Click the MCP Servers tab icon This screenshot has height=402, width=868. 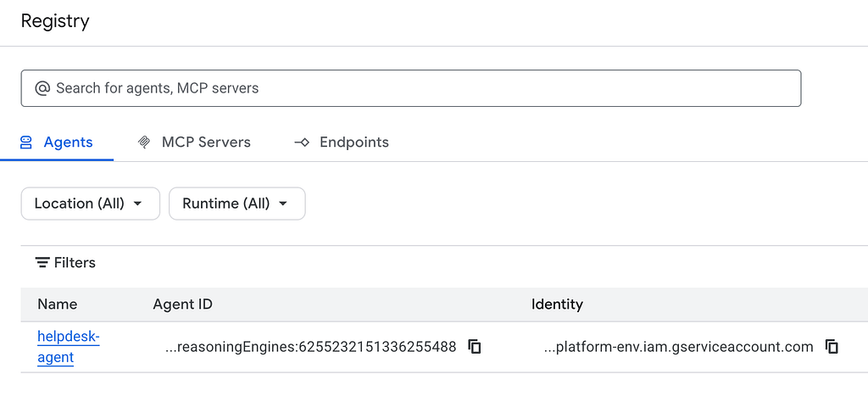coord(144,142)
